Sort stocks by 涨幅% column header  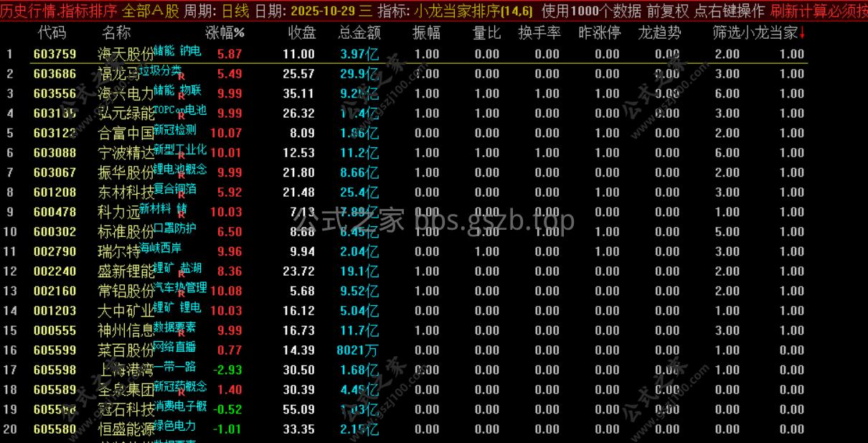[x=225, y=33]
